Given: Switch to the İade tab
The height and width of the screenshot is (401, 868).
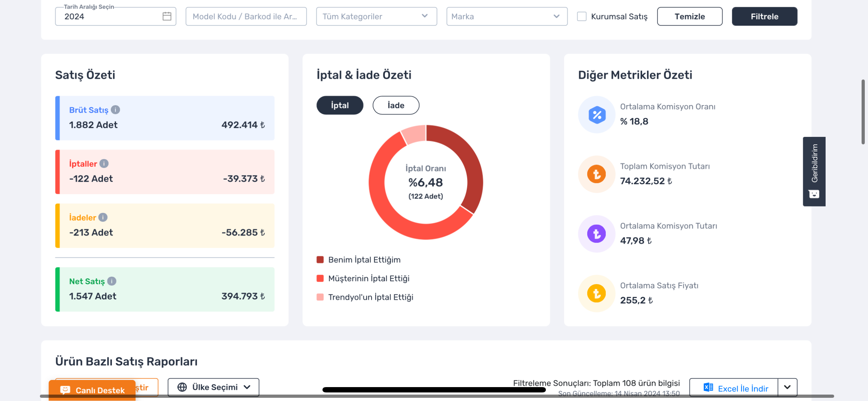Looking at the screenshot, I should [396, 105].
